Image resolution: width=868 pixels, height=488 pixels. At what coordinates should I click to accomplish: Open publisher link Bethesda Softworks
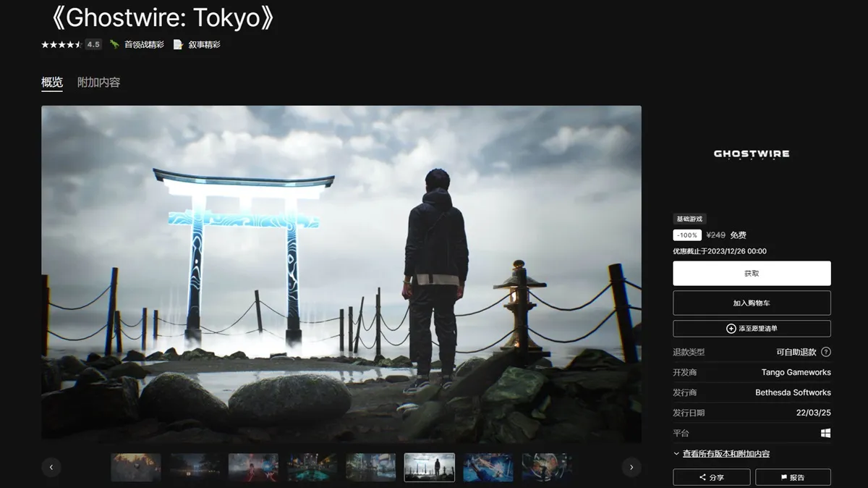coord(793,392)
